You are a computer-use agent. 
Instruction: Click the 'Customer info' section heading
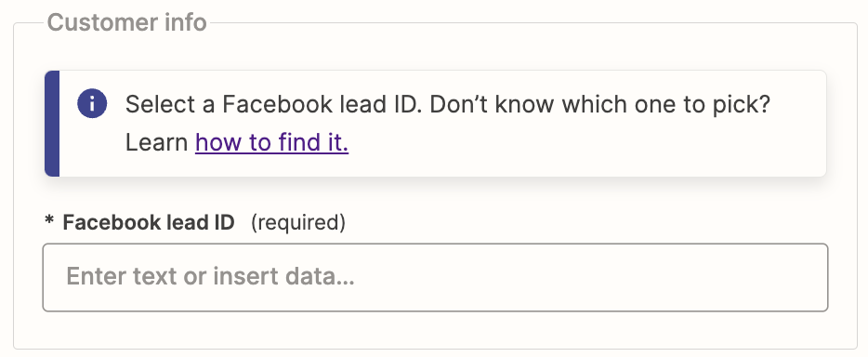[126, 22]
